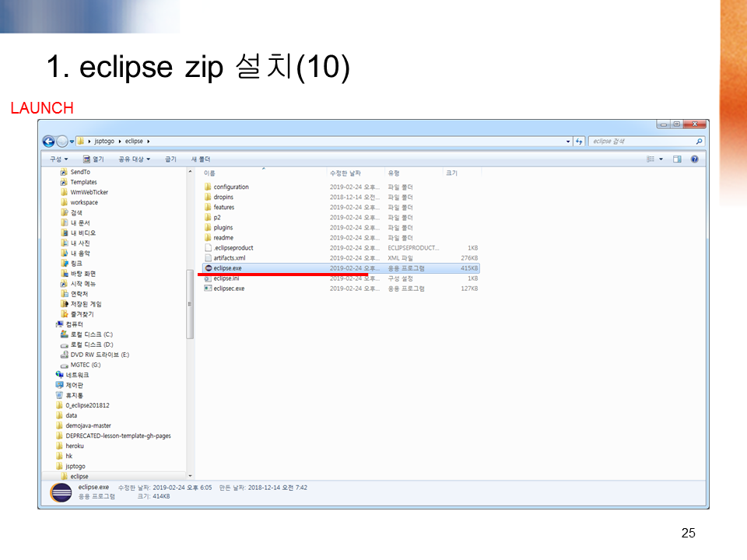
Task: Select the features folder
Action: [x=341, y=207]
